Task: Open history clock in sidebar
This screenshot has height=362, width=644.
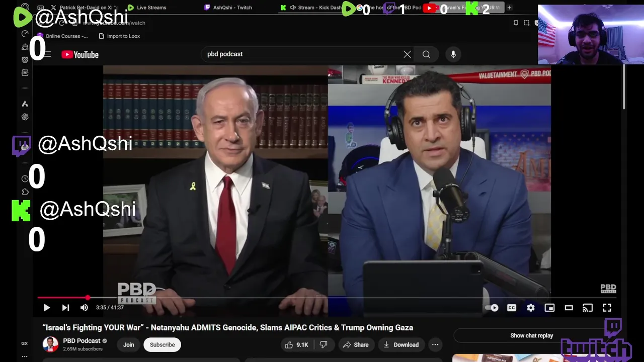Action: click(25, 178)
